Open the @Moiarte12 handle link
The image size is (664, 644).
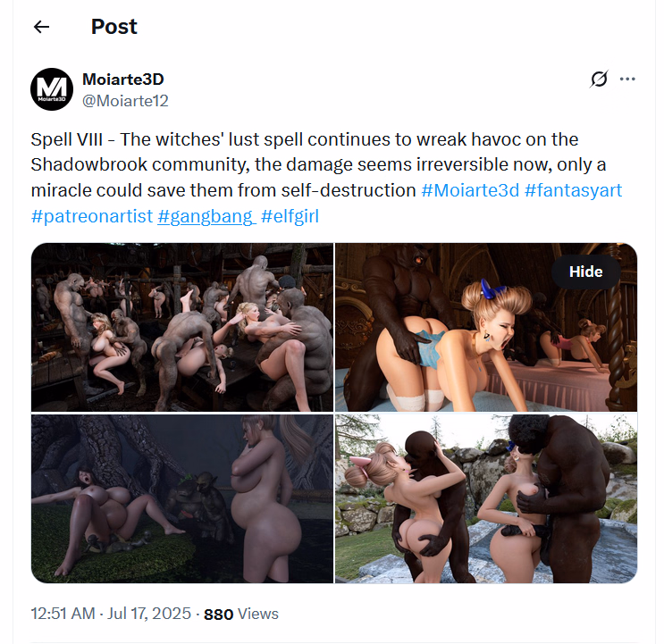coord(125,100)
